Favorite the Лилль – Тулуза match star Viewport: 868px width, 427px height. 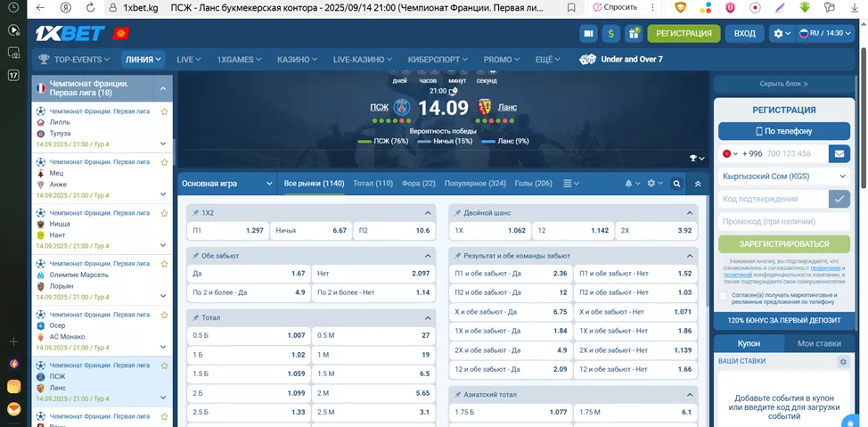point(164,111)
